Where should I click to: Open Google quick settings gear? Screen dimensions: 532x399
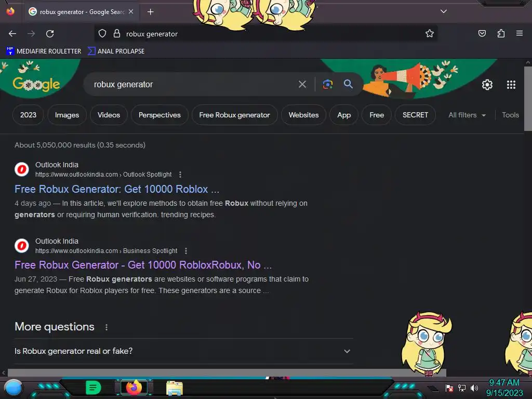pyautogui.click(x=487, y=85)
